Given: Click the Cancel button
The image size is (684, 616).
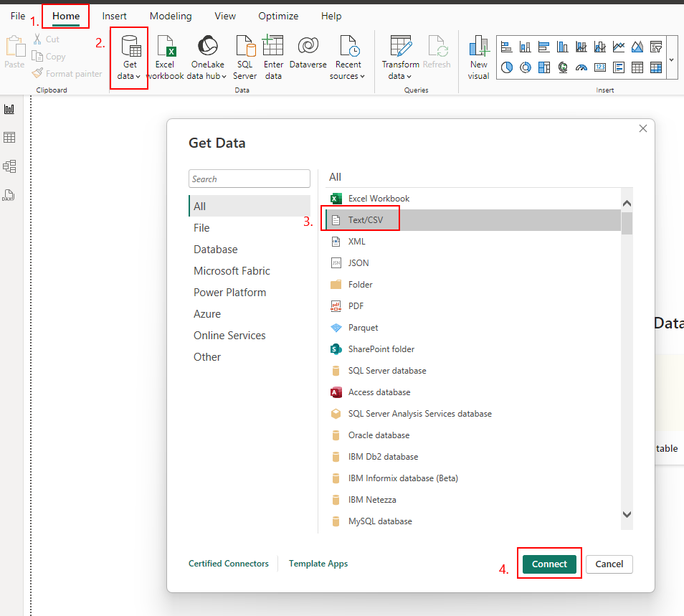Looking at the screenshot, I should [x=609, y=564].
